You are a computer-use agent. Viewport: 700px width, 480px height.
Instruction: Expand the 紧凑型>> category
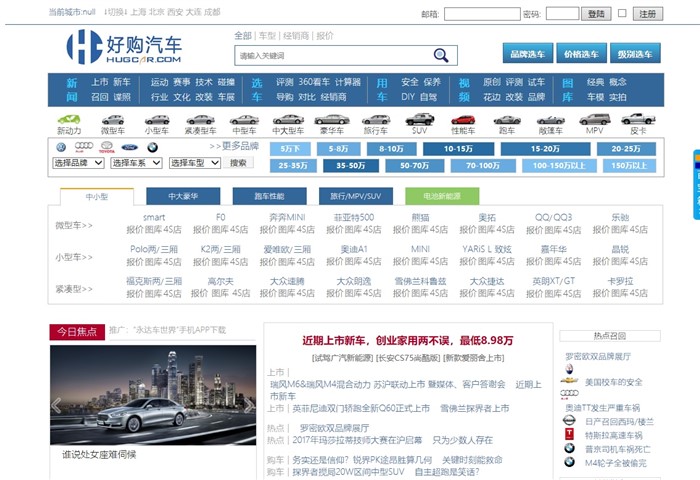coord(74,289)
